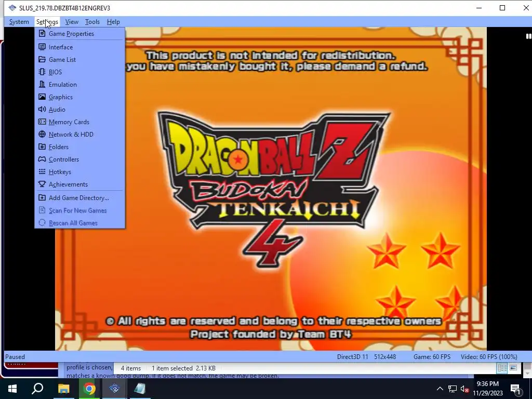The height and width of the screenshot is (399, 532).
Task: Click the Hotkeys keyboard icon
Action: (x=42, y=171)
